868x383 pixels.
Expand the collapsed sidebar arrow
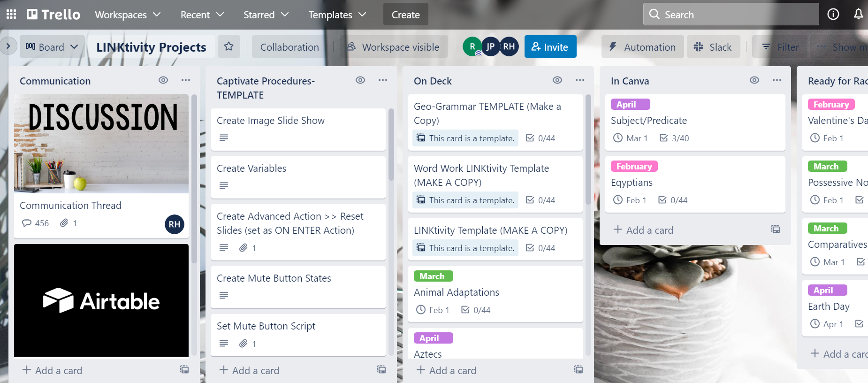pos(8,46)
